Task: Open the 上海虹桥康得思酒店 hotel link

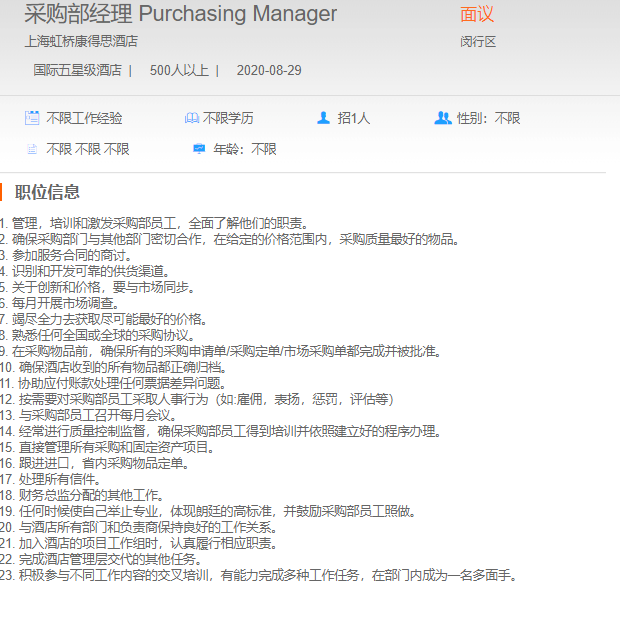Action: (x=81, y=42)
